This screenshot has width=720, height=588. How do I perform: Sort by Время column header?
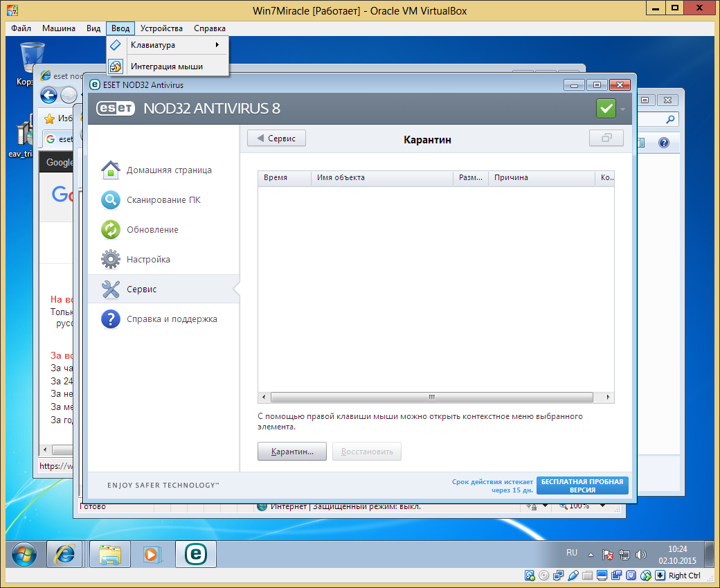pyautogui.click(x=285, y=177)
